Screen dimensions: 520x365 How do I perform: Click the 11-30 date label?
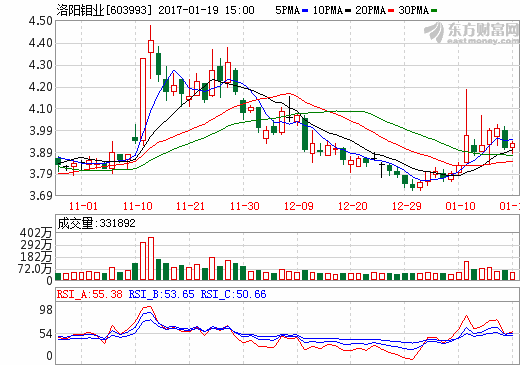pos(244,206)
